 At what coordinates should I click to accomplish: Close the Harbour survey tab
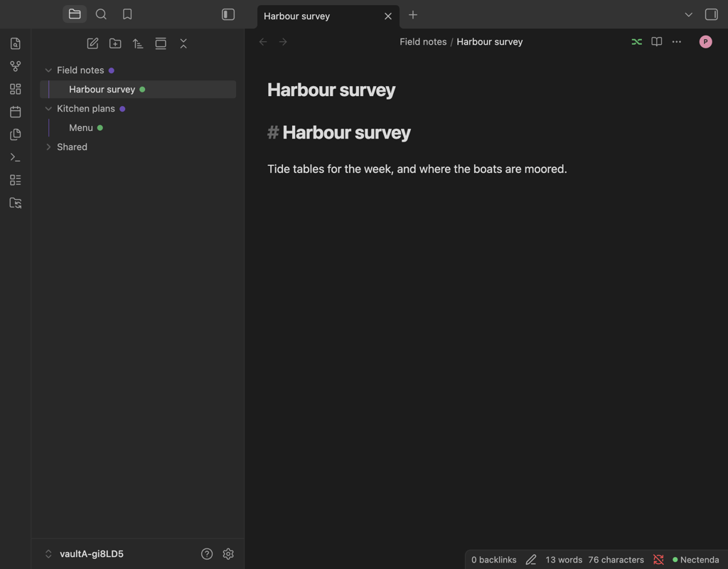click(388, 16)
